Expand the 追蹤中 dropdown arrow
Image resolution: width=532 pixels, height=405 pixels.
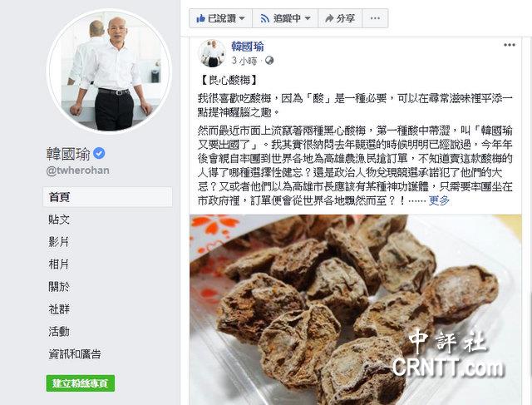308,18
